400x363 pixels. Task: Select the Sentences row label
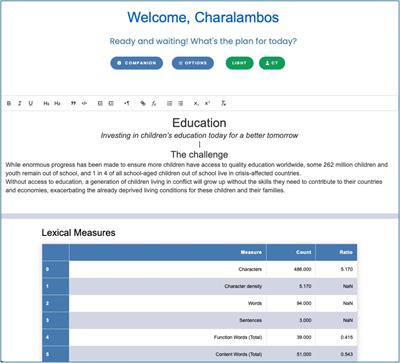pos(251,320)
